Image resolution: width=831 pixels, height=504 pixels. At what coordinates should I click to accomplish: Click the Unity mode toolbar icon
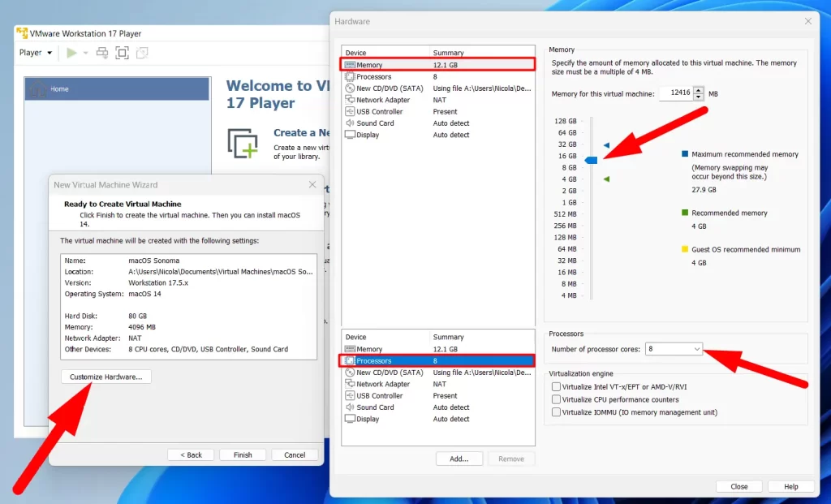(142, 53)
